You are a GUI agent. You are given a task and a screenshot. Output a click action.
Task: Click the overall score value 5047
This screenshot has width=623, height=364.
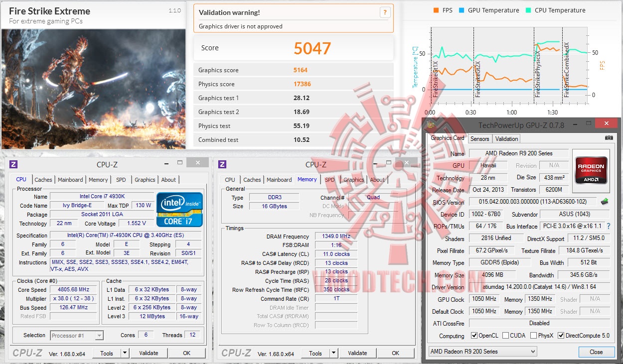[x=312, y=48]
